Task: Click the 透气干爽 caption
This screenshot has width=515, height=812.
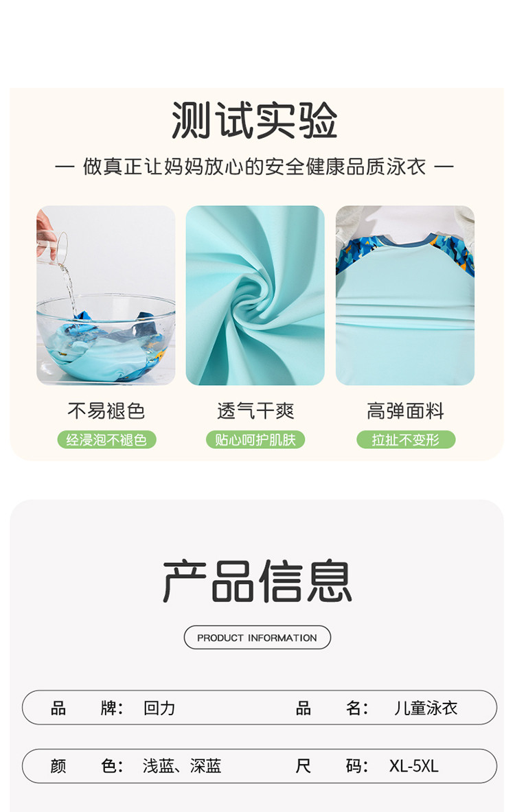Action: click(255, 410)
